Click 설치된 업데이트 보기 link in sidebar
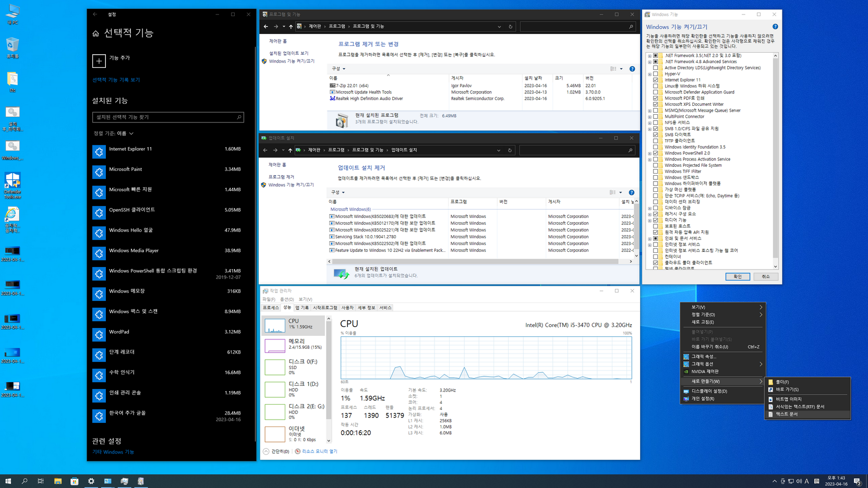868x488 pixels. [x=288, y=53]
